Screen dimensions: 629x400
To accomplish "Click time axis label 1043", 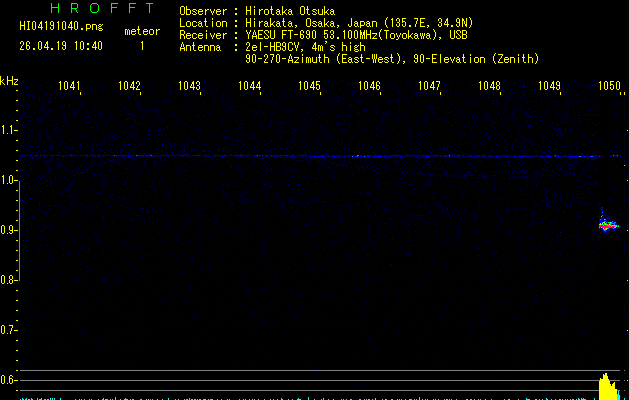I will [x=189, y=85].
